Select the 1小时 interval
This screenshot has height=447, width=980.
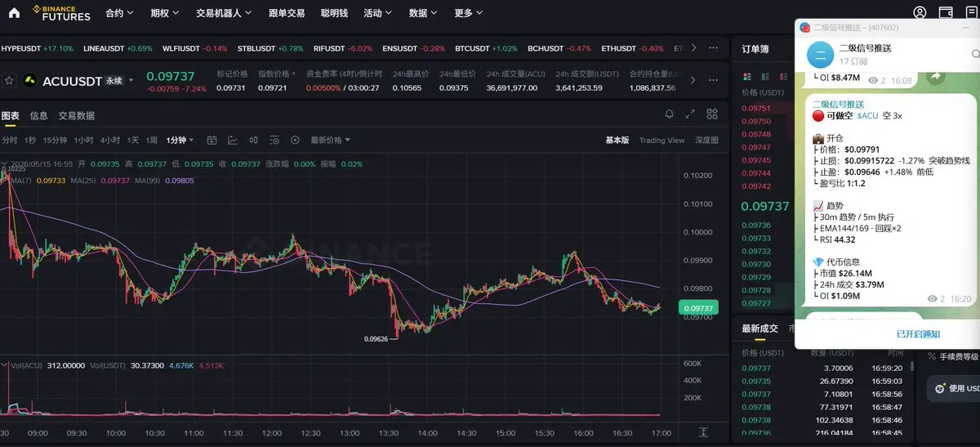pos(83,140)
